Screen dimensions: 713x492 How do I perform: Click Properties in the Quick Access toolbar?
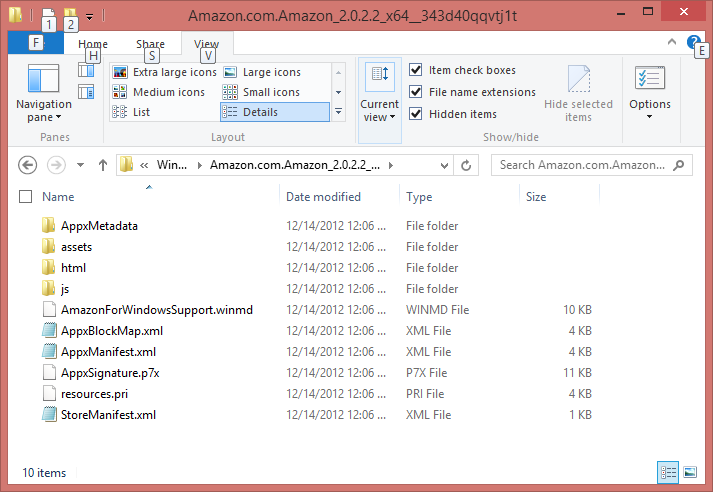[x=49, y=14]
